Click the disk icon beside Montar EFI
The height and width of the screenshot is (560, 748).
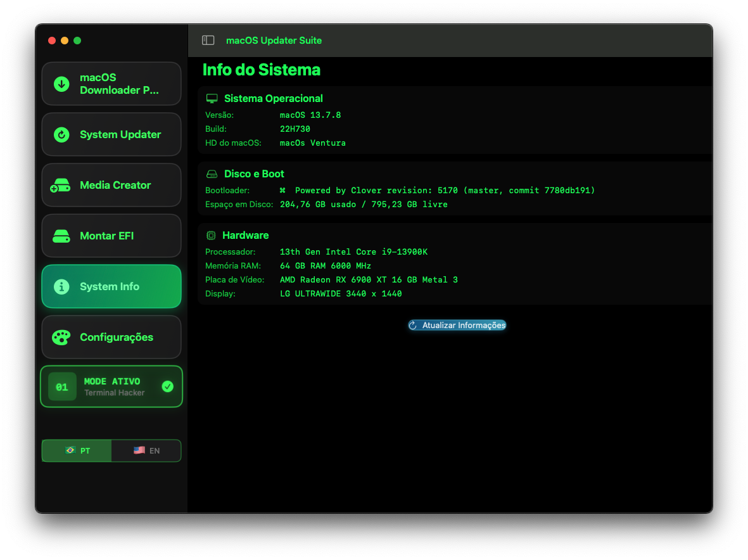[x=61, y=236]
